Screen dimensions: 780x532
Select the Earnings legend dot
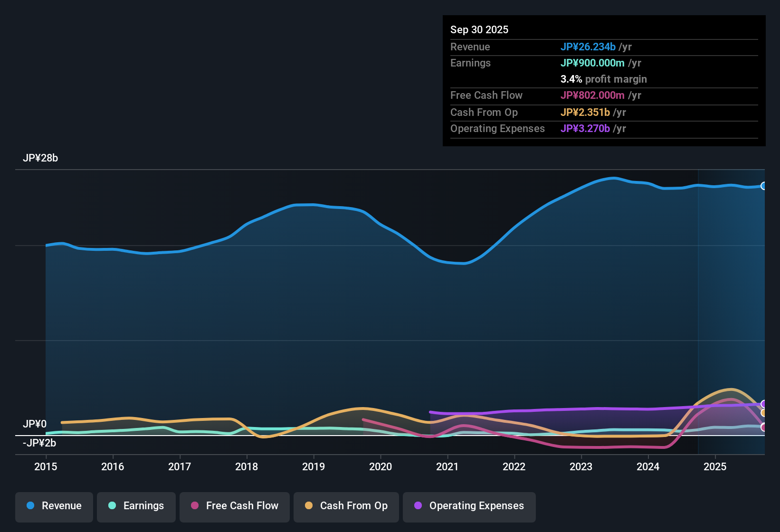point(112,506)
